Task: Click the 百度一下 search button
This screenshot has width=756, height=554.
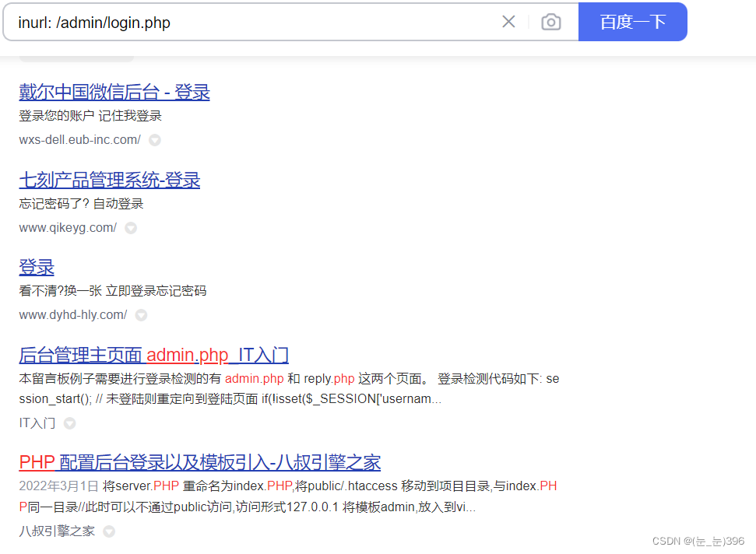Action: click(x=632, y=22)
